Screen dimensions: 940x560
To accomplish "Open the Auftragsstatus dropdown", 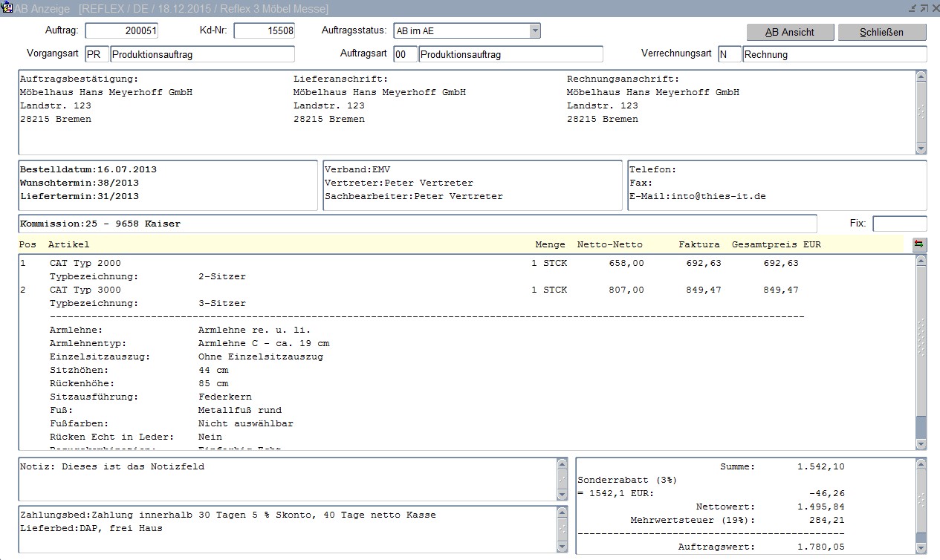I will 534,30.
